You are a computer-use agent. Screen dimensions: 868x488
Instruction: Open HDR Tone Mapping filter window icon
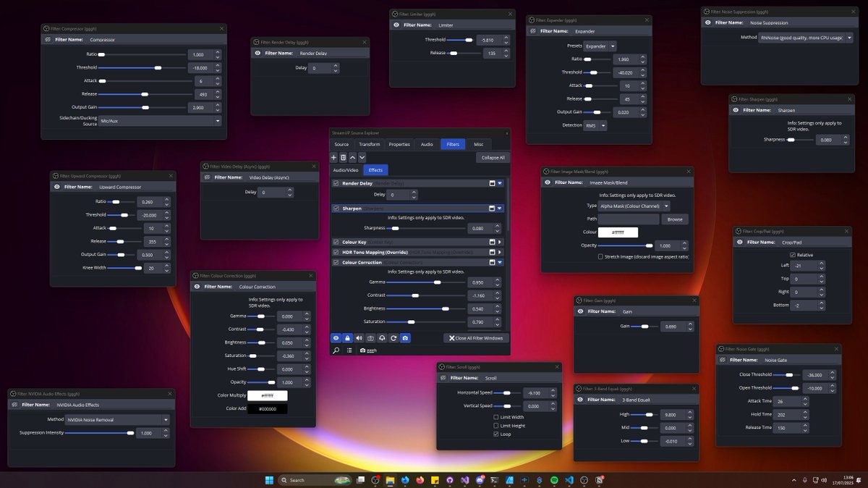coord(491,252)
